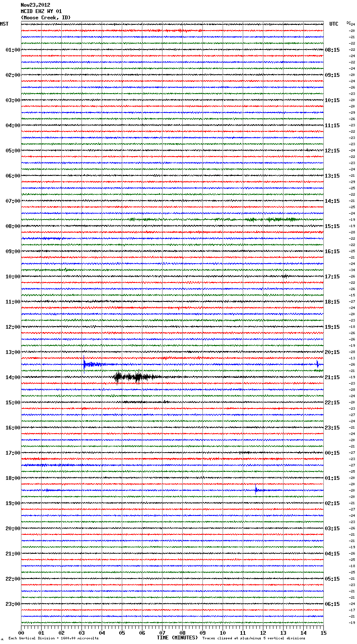Screen dimensions: 357x644
Task: Select the 01:00 MST hour label
Action: tap(13, 50)
